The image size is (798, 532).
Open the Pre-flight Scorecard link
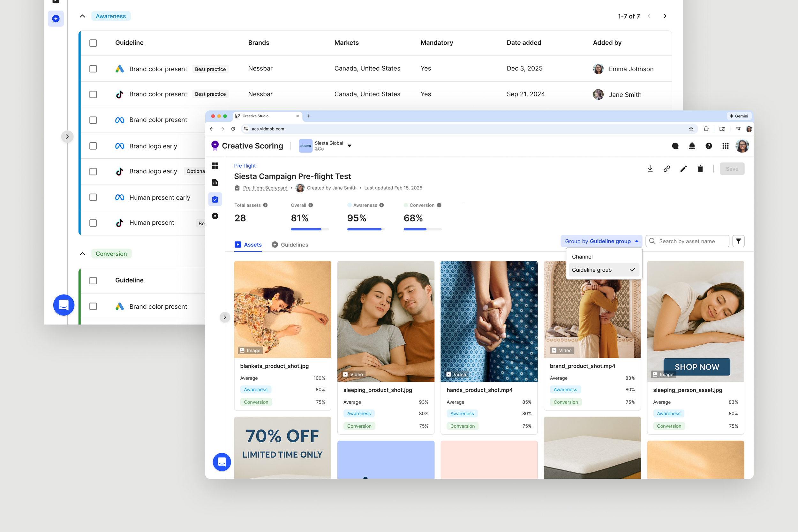coord(265,188)
